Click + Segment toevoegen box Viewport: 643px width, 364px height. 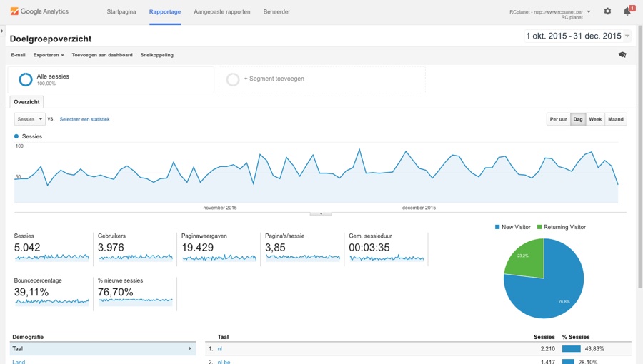[x=322, y=79]
